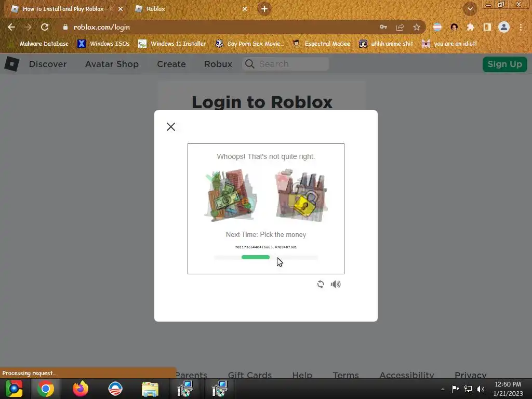Restart the captcha challenge with the refresh icon
This screenshot has width=532, height=399.
point(320,284)
